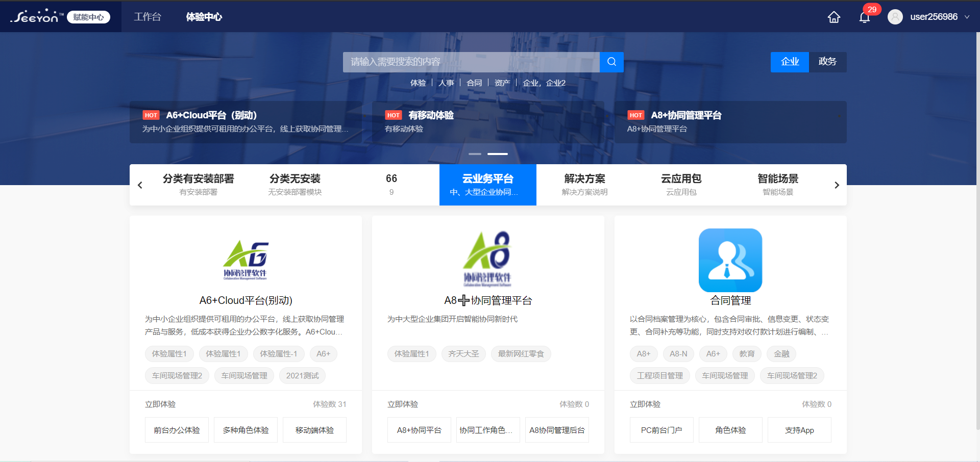Select the 分类无安装 tab
The image size is (980, 462).
pos(295,185)
